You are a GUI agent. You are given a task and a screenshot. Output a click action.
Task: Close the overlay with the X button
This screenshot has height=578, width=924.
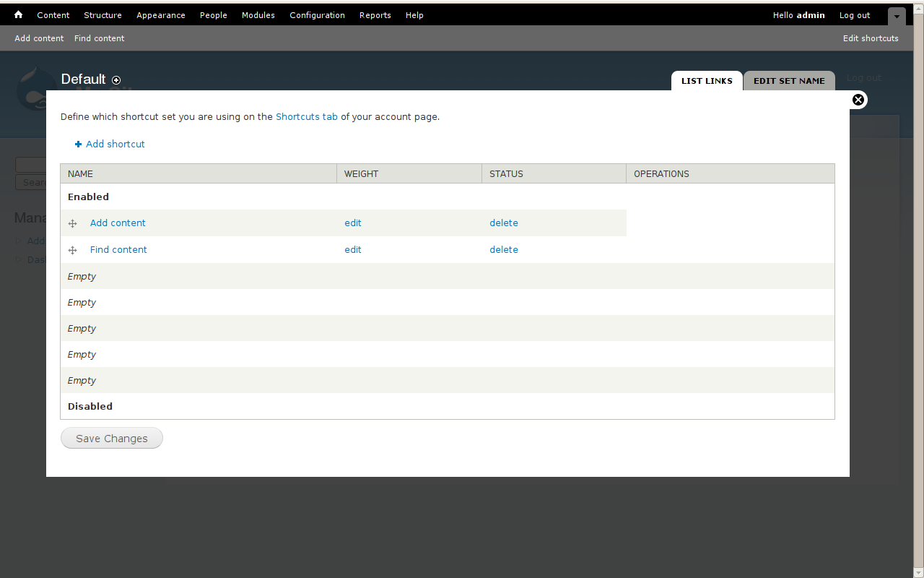pyautogui.click(x=858, y=100)
